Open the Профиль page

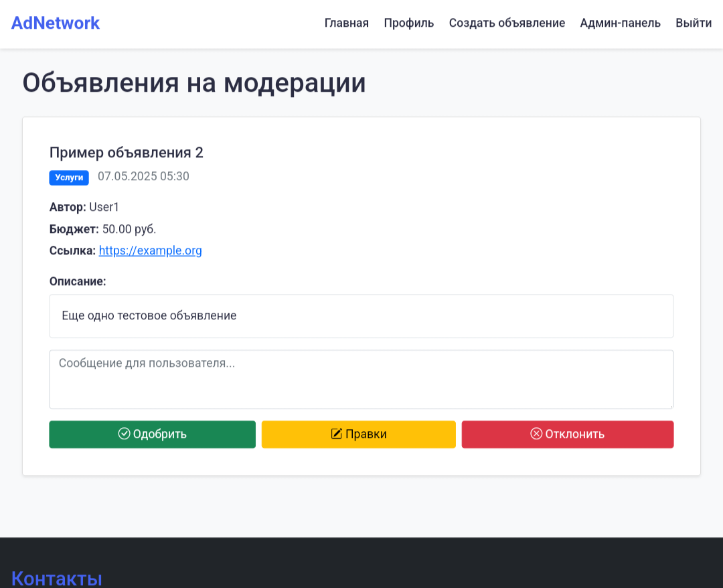[408, 23]
